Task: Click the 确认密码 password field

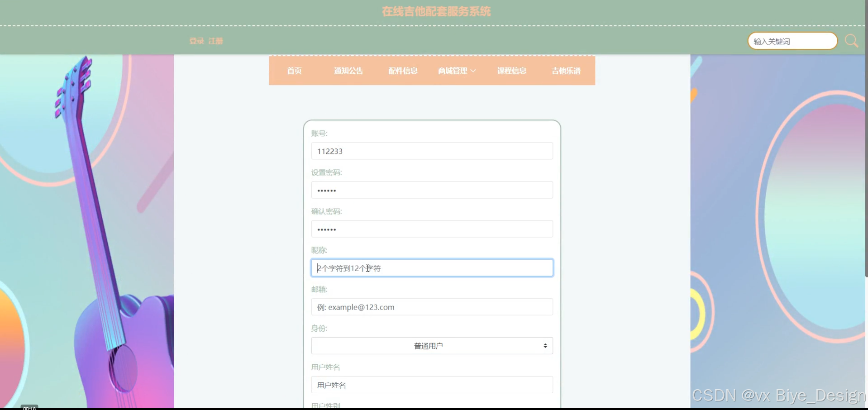Action: (432, 229)
